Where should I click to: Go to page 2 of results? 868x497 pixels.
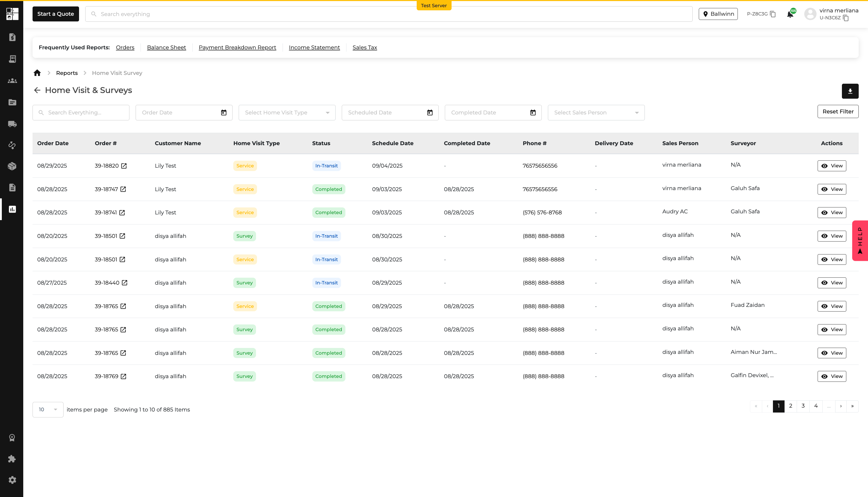(791, 406)
